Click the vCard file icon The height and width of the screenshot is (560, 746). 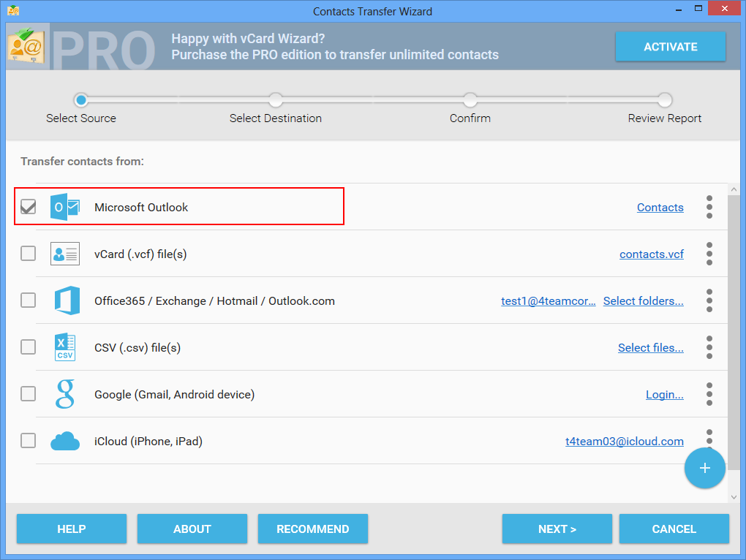click(65, 254)
